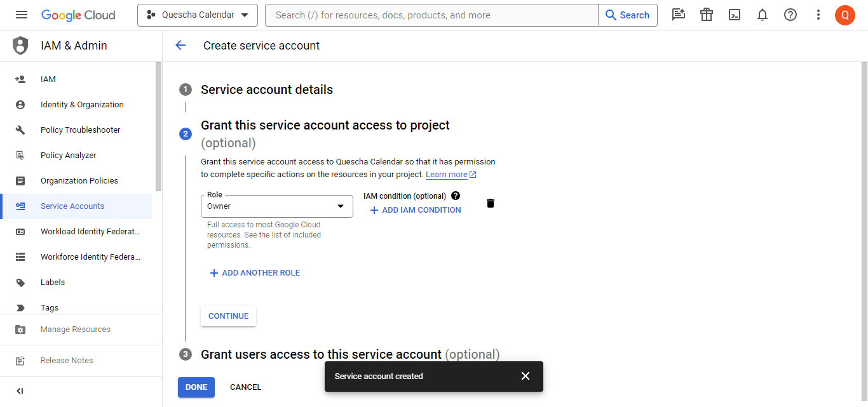Click the IAM condition help icon
Screen dimensions: 868x407
456,196
